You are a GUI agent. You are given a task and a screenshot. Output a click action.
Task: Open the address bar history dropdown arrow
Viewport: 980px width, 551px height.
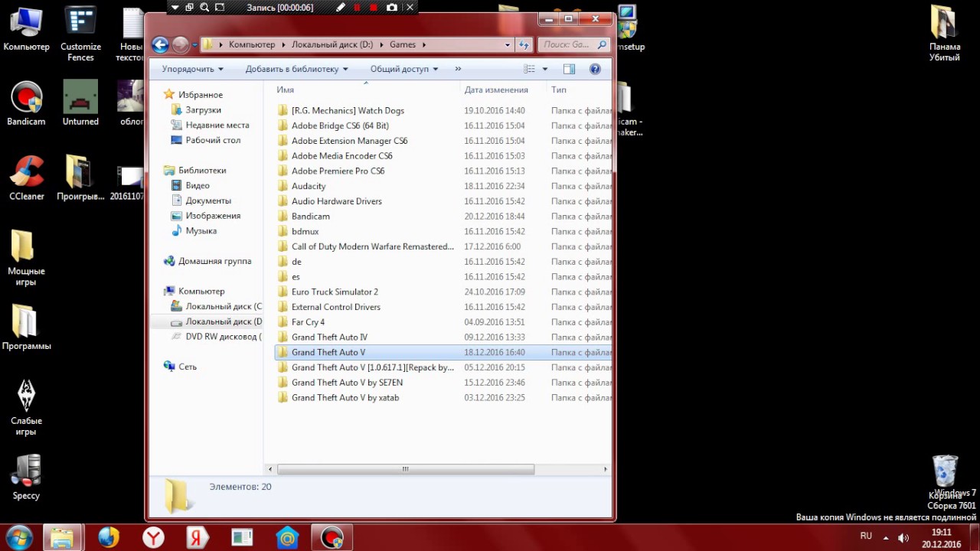tap(507, 44)
